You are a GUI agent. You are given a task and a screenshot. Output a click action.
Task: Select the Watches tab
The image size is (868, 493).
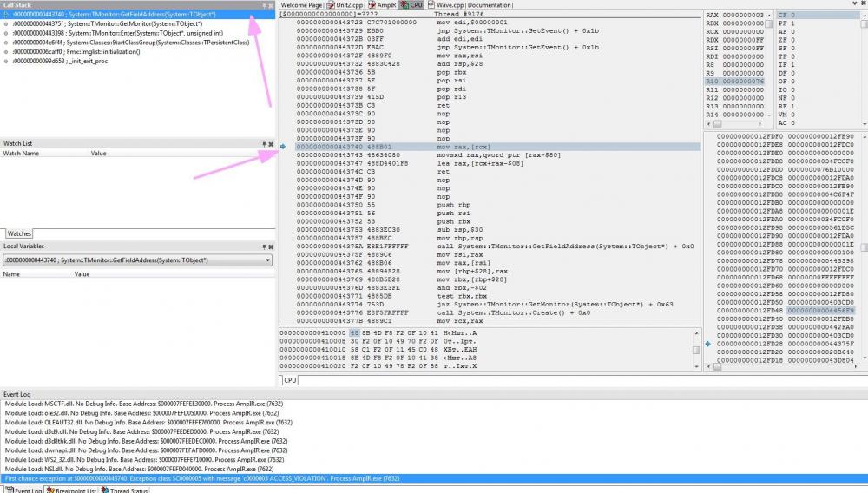click(x=19, y=233)
